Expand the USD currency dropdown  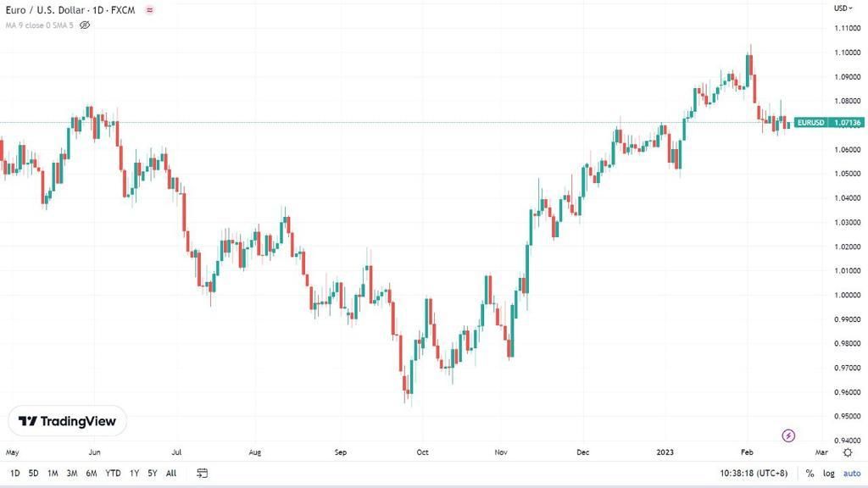[843, 8]
